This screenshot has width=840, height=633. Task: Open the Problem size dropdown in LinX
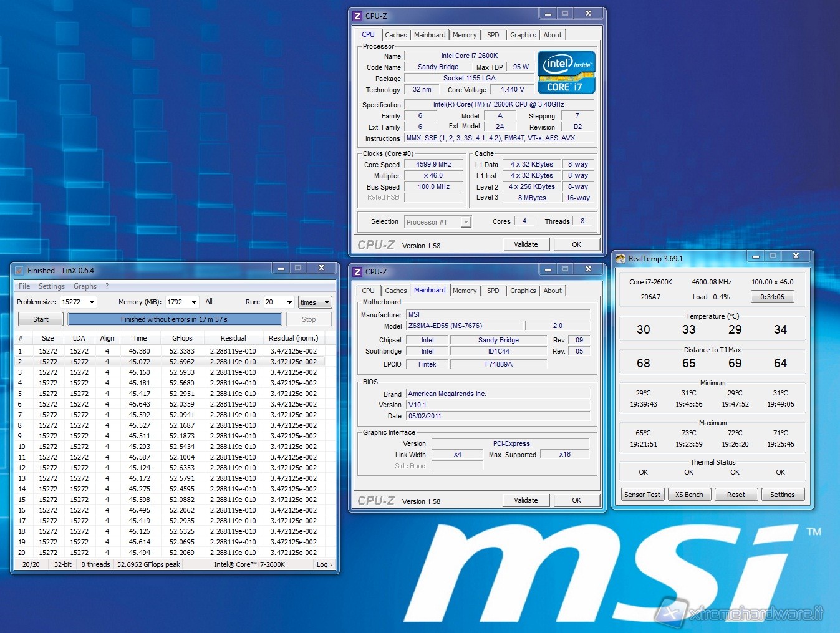(92, 302)
